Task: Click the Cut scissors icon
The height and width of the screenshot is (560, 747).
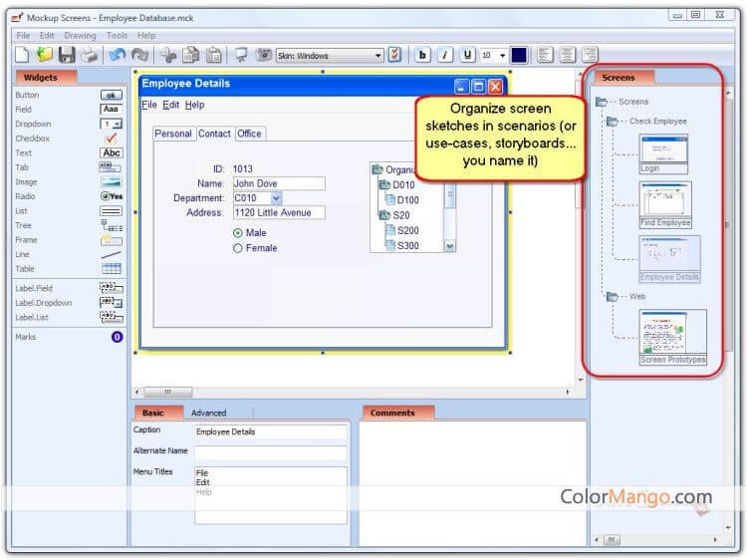Action: 167,55
